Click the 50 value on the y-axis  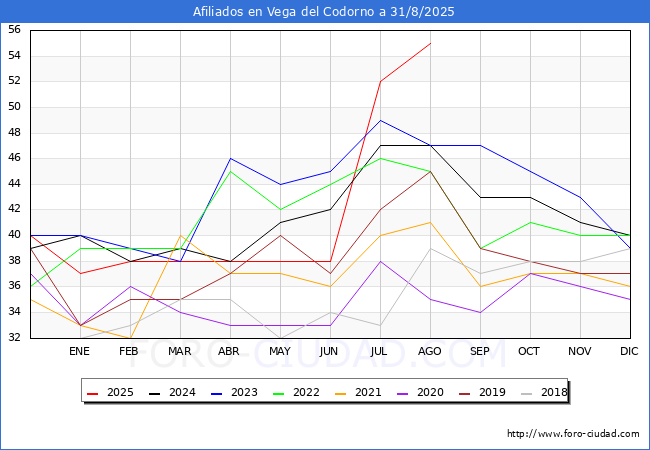coord(14,107)
